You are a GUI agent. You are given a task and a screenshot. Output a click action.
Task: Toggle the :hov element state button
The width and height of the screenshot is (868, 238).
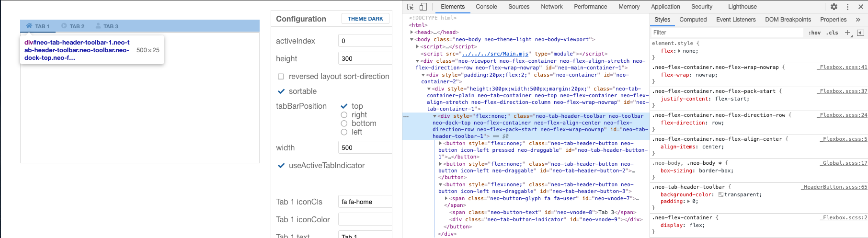pyautogui.click(x=814, y=33)
